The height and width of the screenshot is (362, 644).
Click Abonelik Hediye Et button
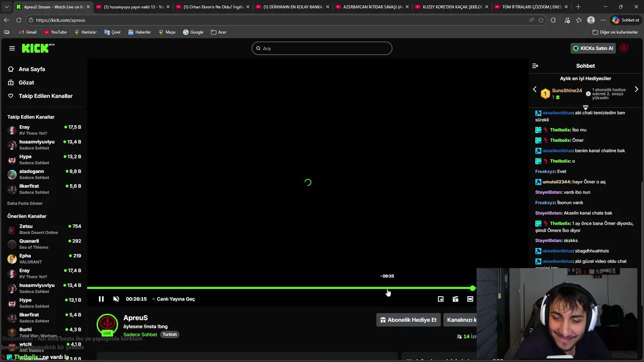[x=409, y=320]
